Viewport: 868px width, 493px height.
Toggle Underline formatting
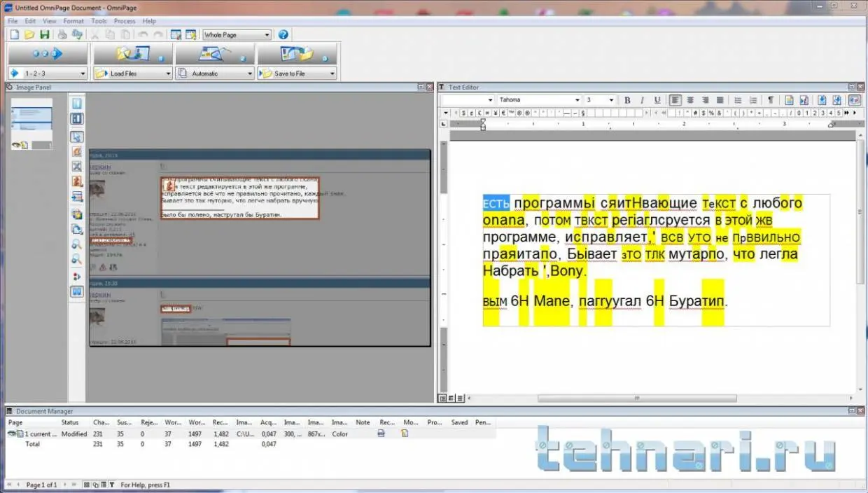[x=657, y=100]
